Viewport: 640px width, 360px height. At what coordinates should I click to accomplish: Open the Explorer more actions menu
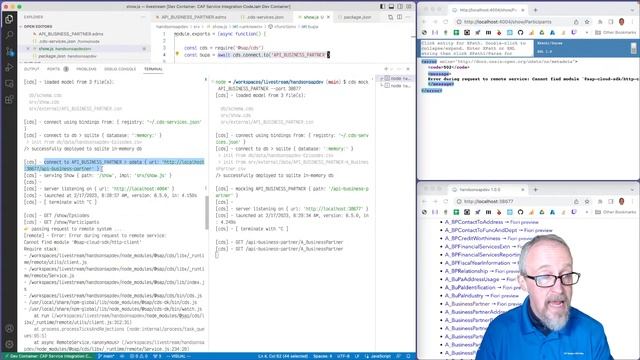(x=143, y=17)
